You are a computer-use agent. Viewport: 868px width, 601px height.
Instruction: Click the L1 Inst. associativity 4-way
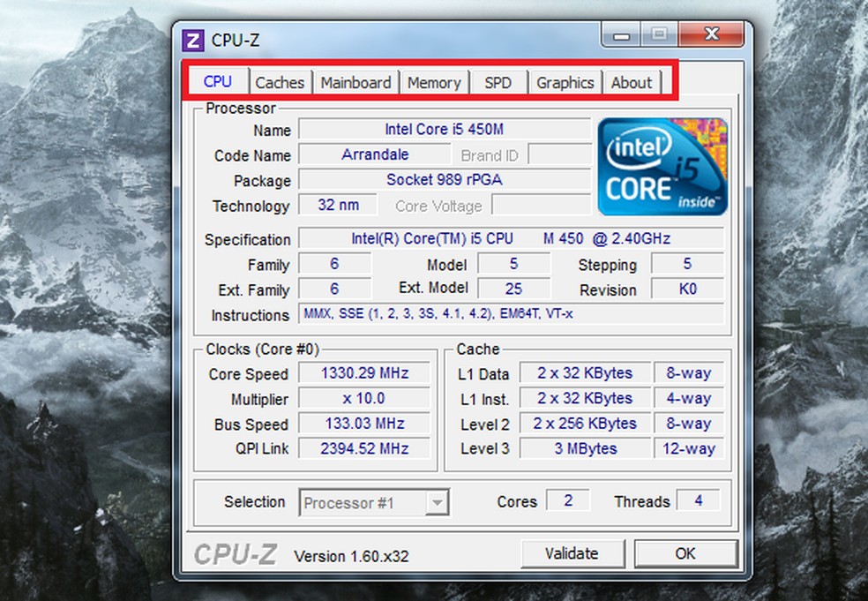689,398
